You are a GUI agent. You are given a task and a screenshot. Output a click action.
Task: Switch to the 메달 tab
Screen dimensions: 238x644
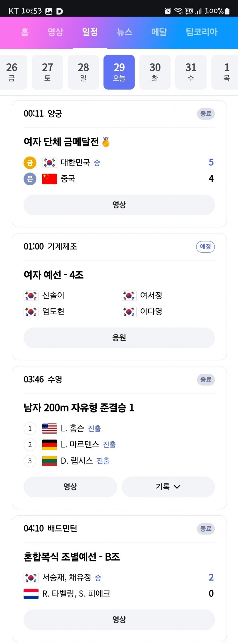[159, 32]
